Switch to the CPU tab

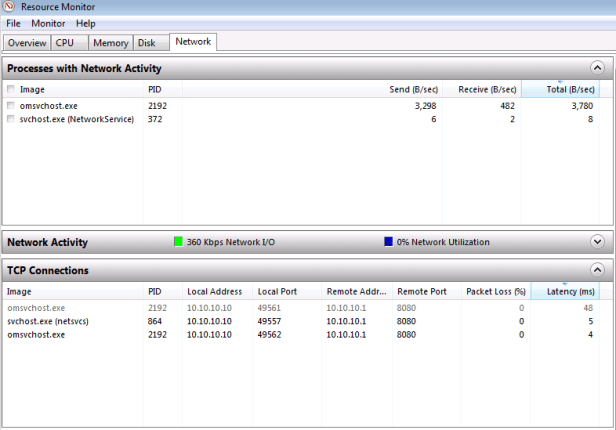pos(65,43)
